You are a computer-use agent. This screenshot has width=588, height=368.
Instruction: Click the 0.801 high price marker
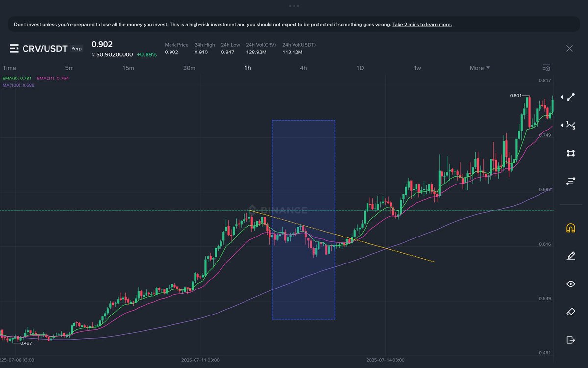coord(515,96)
